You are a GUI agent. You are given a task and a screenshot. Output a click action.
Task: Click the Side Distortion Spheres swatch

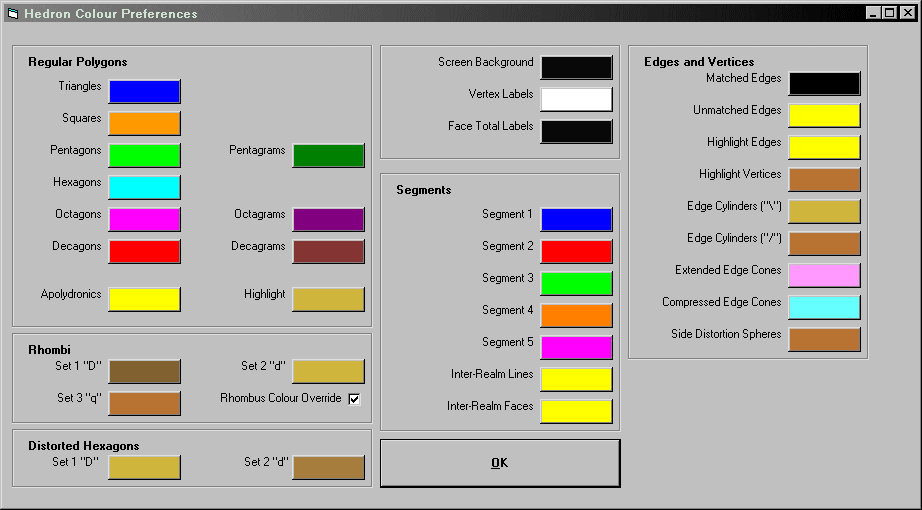click(824, 339)
